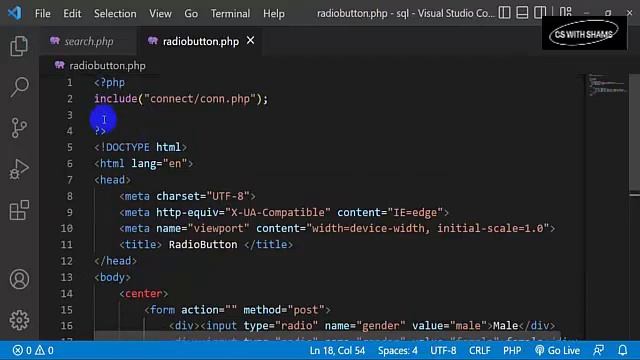
Task: Open the Customize Layout icon
Action: 565,12
